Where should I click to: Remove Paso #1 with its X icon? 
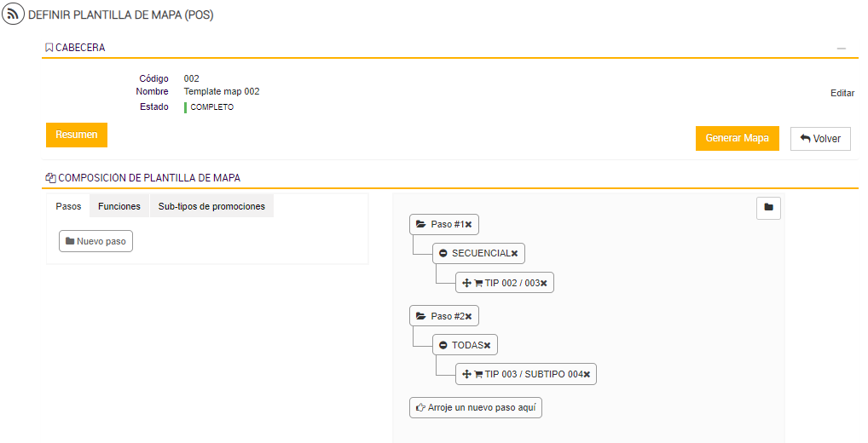pyautogui.click(x=468, y=224)
